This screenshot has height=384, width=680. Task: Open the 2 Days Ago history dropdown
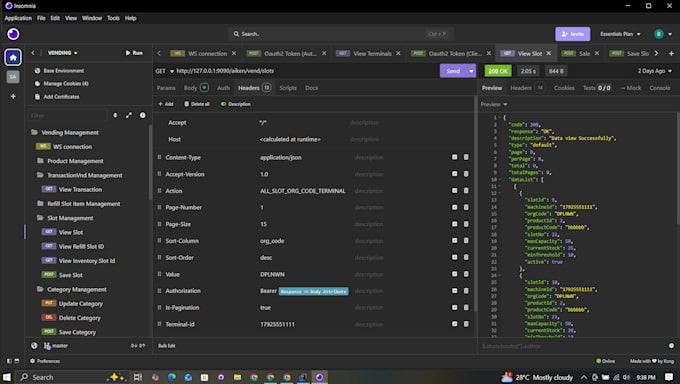[654, 71]
